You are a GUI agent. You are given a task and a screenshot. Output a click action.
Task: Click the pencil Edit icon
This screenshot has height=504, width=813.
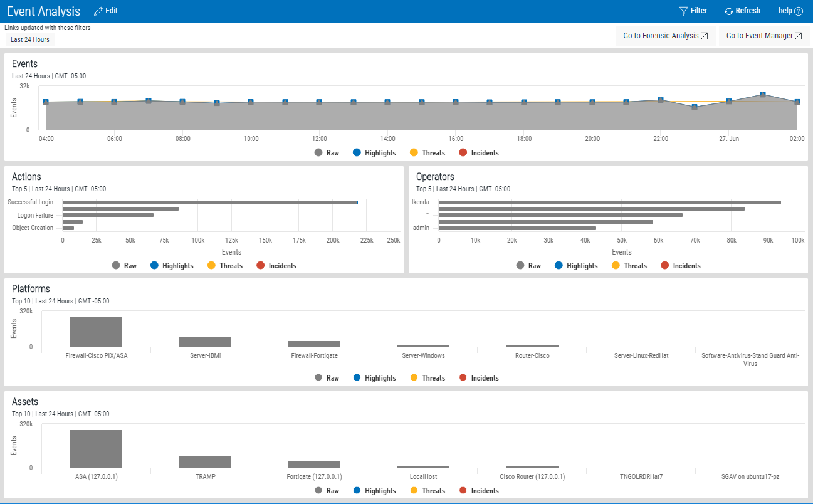click(x=98, y=11)
